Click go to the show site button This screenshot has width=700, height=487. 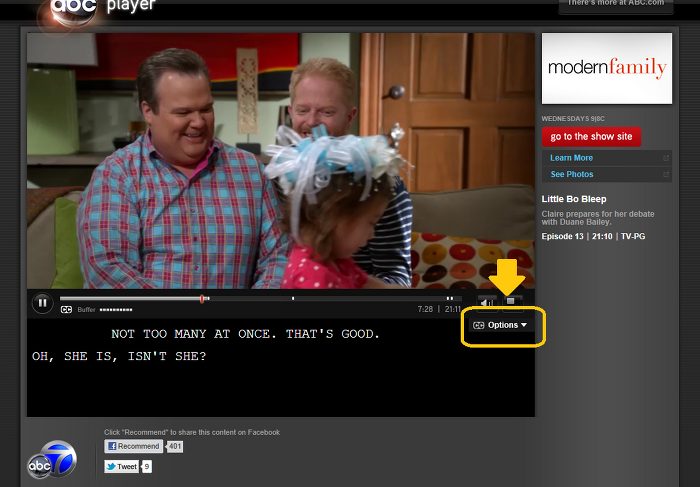591,137
